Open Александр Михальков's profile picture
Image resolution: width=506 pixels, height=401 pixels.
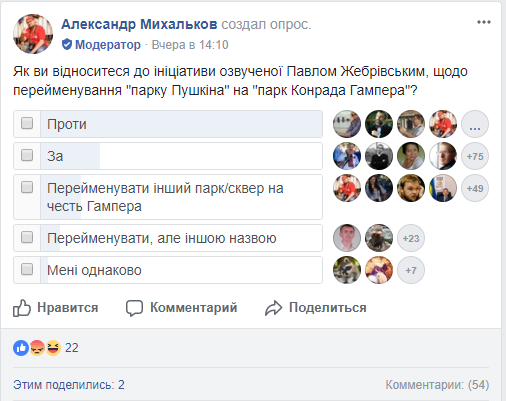point(33,34)
